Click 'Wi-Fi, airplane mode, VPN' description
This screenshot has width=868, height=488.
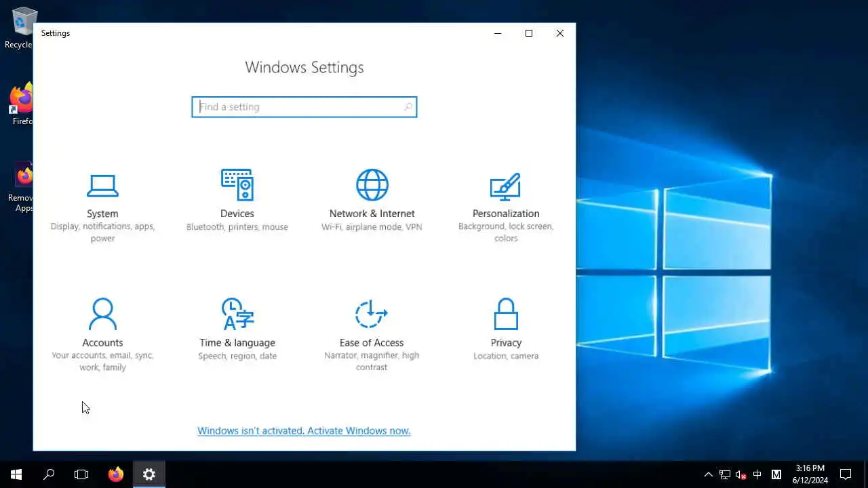(x=372, y=227)
